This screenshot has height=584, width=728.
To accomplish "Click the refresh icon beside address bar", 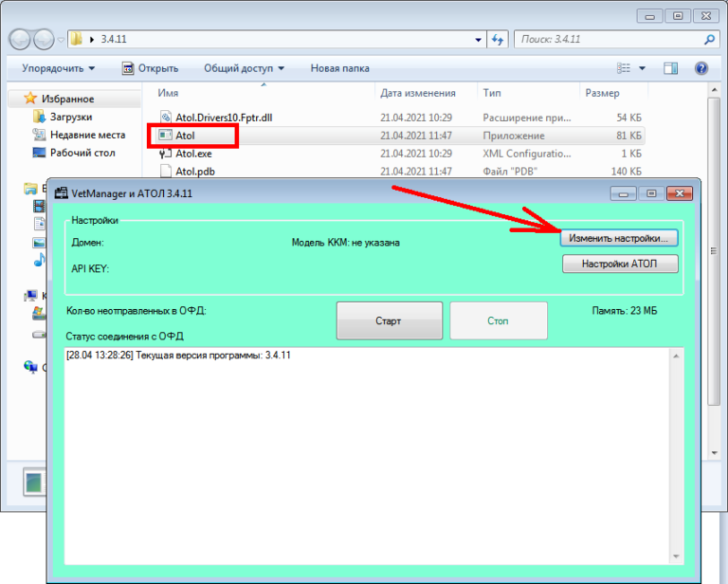I will point(499,40).
